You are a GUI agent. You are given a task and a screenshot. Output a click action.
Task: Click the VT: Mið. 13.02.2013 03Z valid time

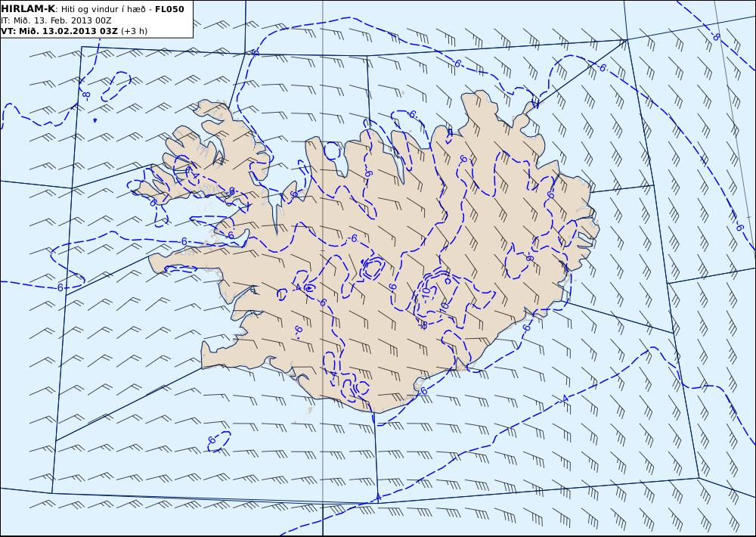(x=59, y=31)
